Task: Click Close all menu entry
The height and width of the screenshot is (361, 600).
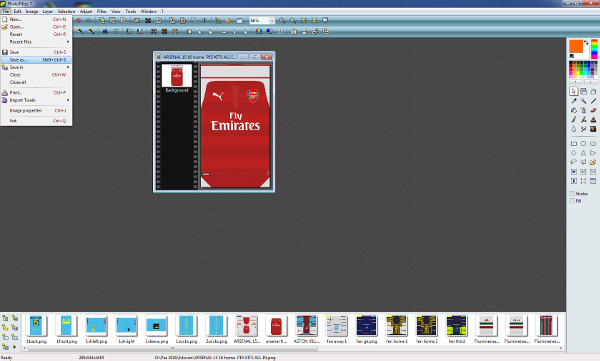Action: point(36,82)
